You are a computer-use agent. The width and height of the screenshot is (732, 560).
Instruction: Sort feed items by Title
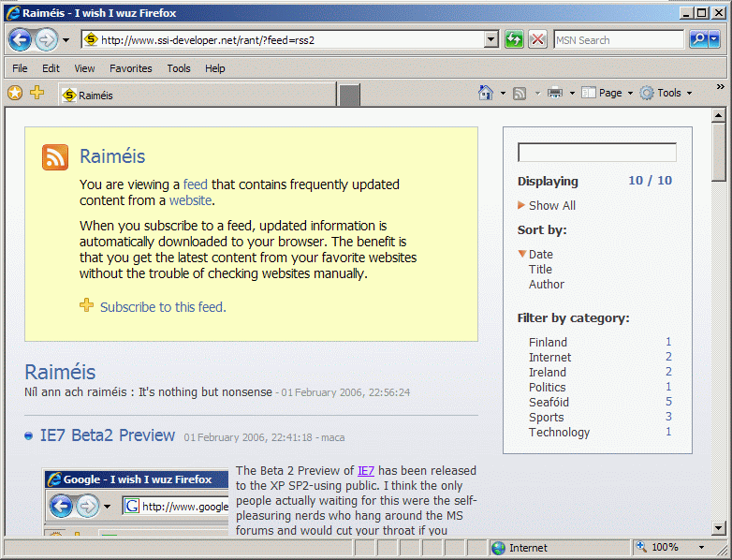pos(540,269)
